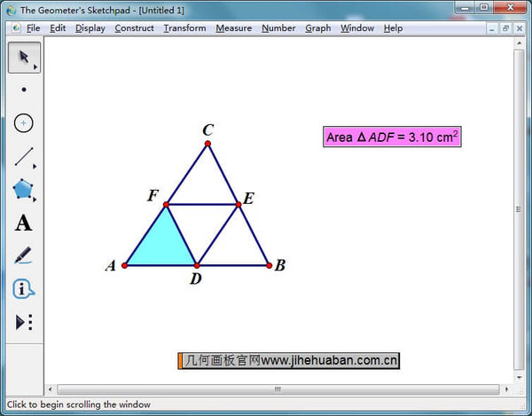Open the Number menu
532x416 pixels.
278,28
